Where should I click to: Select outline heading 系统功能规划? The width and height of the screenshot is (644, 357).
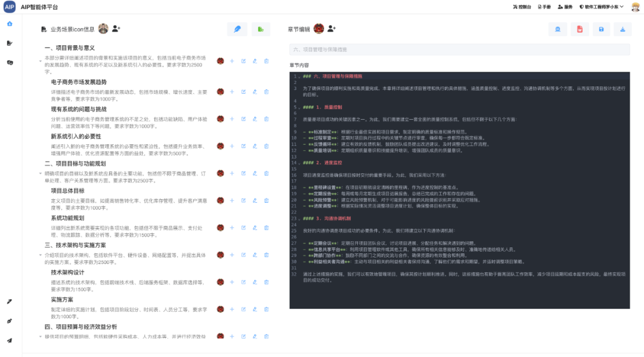[68, 218]
